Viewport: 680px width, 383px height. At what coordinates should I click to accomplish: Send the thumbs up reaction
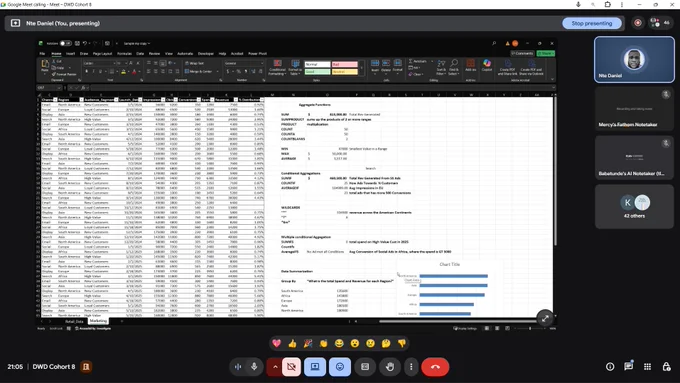(292, 344)
